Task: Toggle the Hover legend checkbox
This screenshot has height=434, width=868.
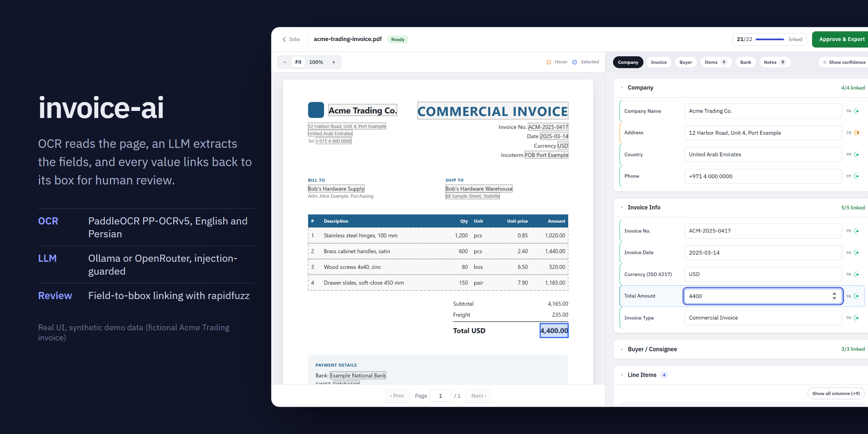Action: click(549, 62)
